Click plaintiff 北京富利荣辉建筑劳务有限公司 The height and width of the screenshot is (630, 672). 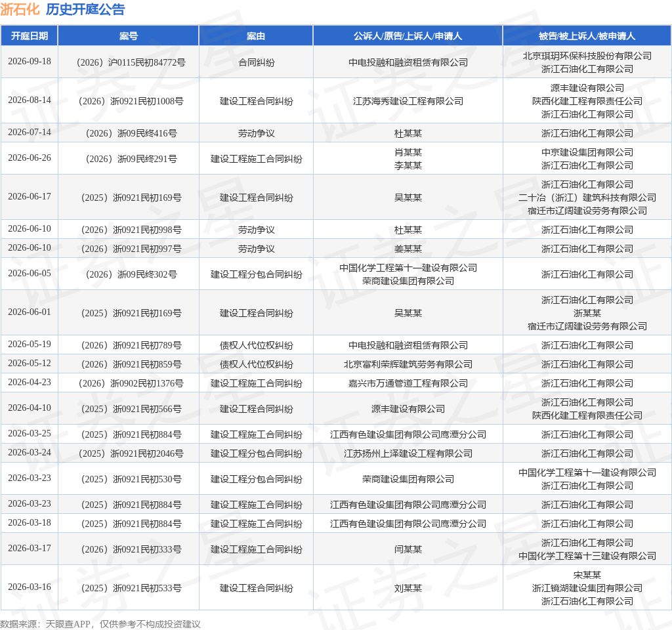pyautogui.click(x=408, y=364)
